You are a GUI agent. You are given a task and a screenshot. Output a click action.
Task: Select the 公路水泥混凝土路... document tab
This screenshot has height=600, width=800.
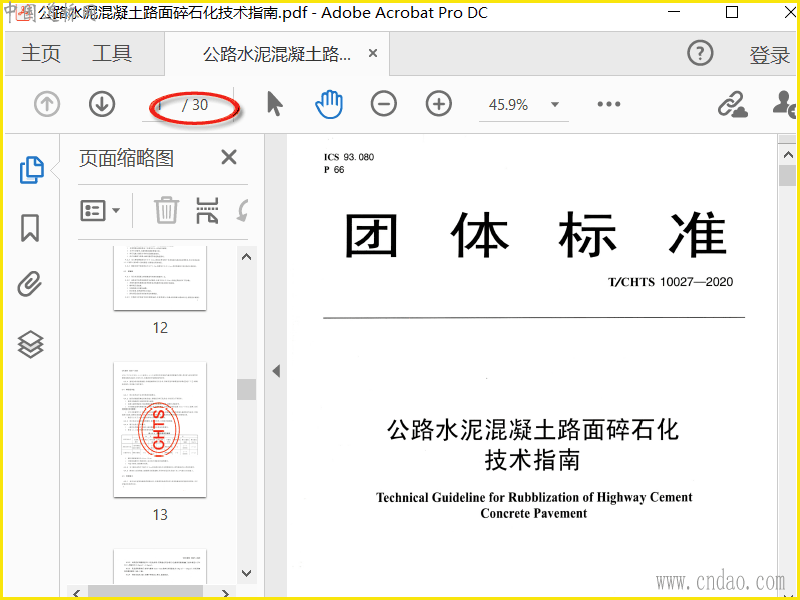[x=277, y=54]
